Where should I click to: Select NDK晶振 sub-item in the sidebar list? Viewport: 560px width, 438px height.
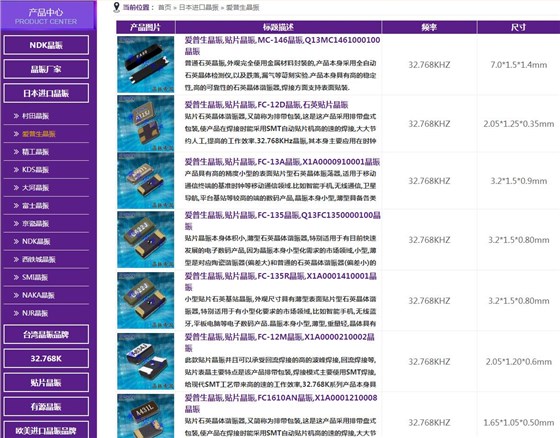coord(36,242)
